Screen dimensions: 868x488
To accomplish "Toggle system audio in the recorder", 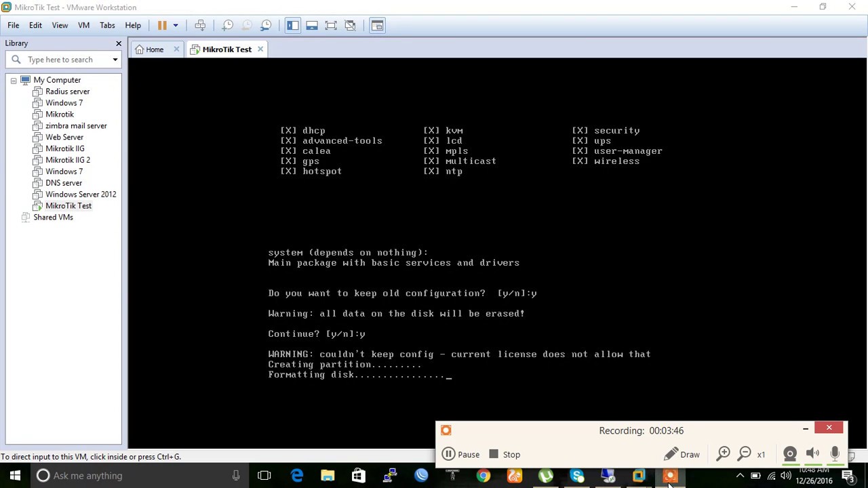I will coord(812,454).
